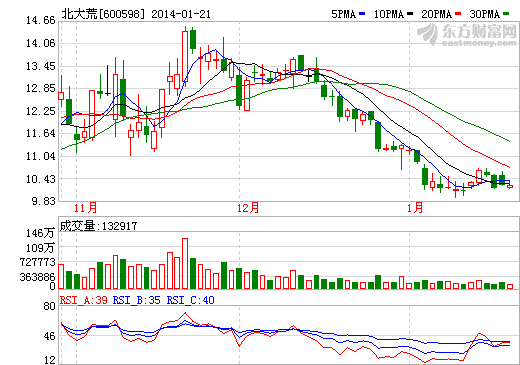Click the 1月 month marker
The image size is (520, 365).
click(415, 208)
